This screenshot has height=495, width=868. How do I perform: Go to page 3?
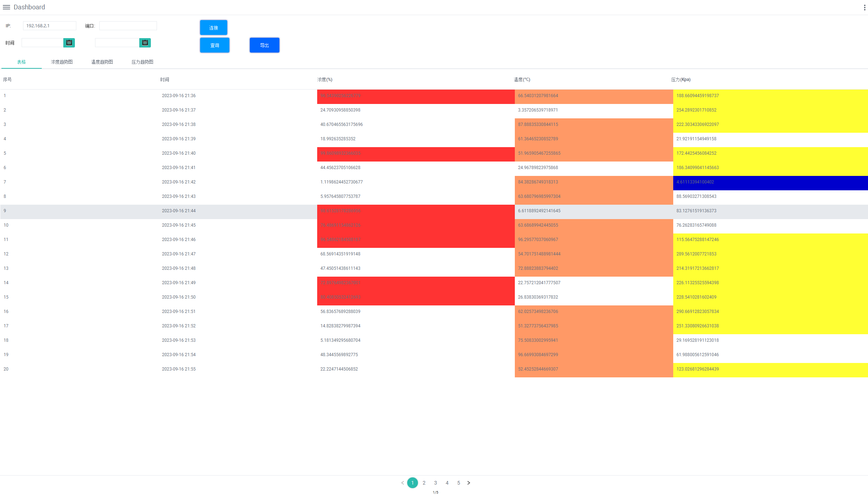pyautogui.click(x=436, y=483)
